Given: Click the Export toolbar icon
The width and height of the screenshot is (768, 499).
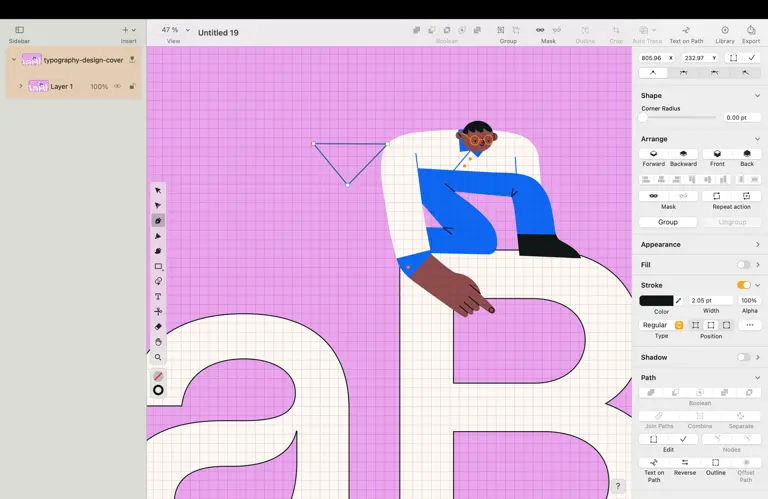Looking at the screenshot, I should pyautogui.click(x=751, y=30).
